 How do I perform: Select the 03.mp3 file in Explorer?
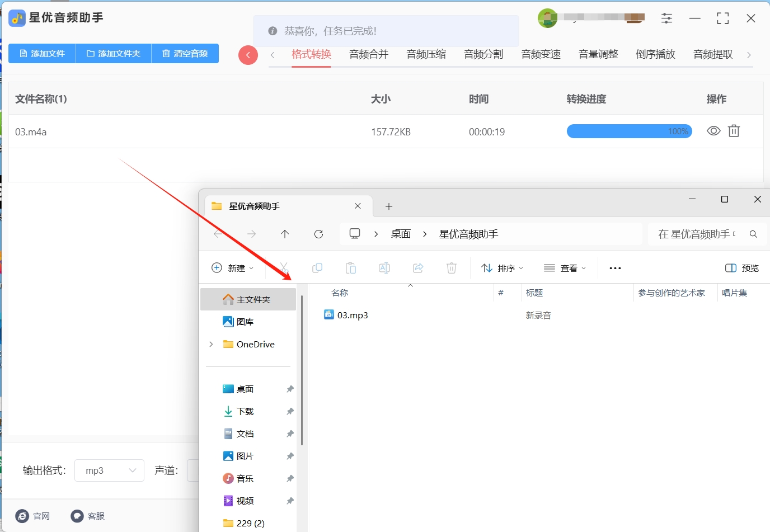[346, 315]
